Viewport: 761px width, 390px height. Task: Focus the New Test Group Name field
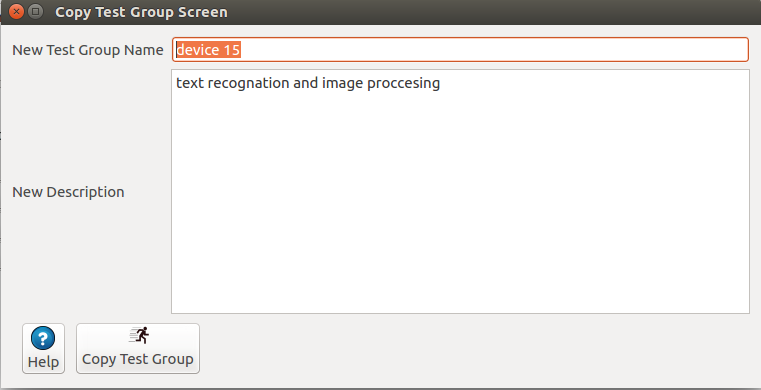tap(460, 49)
